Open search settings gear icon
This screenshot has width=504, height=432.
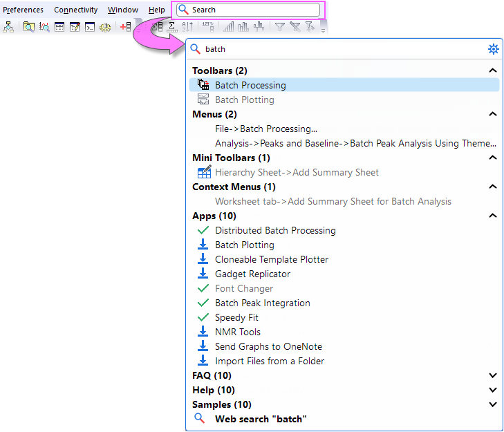click(493, 49)
